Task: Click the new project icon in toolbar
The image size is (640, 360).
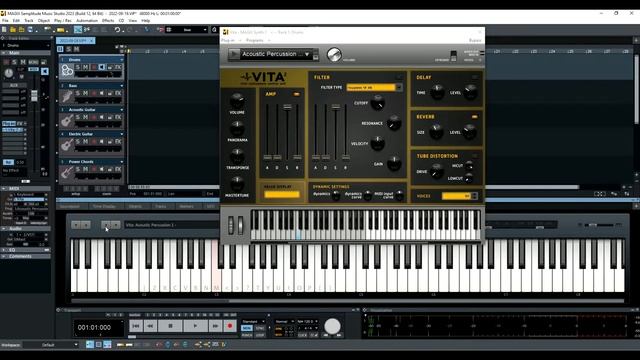Action: pos(4,29)
